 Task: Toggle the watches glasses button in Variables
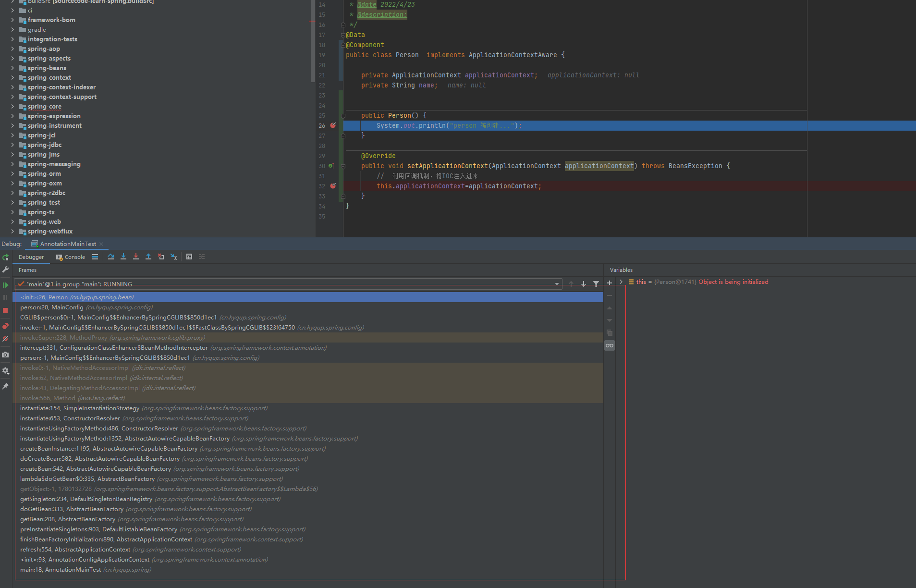point(610,345)
